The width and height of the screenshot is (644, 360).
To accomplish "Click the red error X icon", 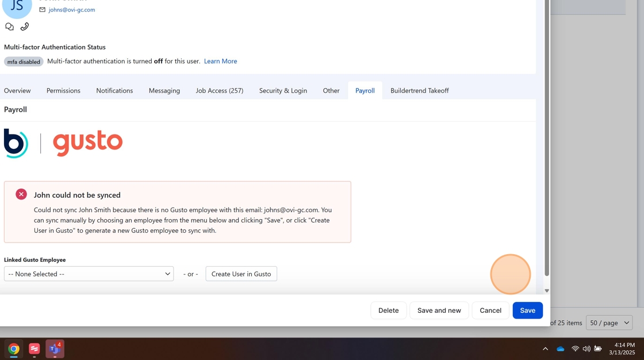I will coord(21,194).
